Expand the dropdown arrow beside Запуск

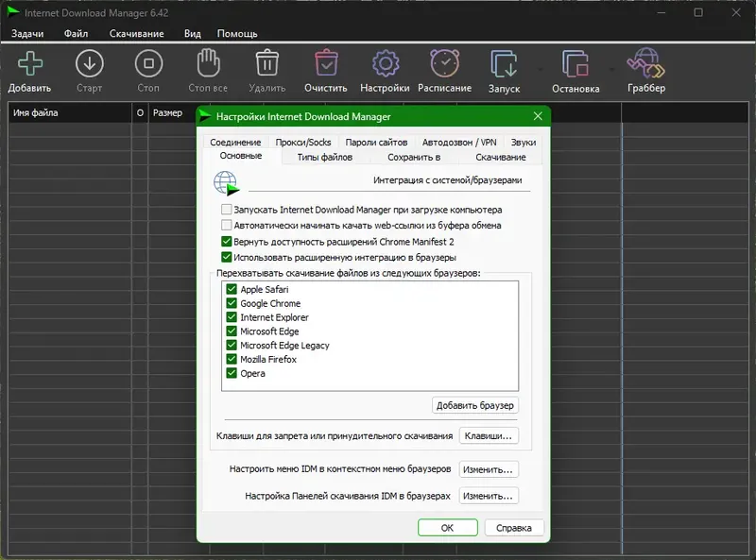coord(540,69)
